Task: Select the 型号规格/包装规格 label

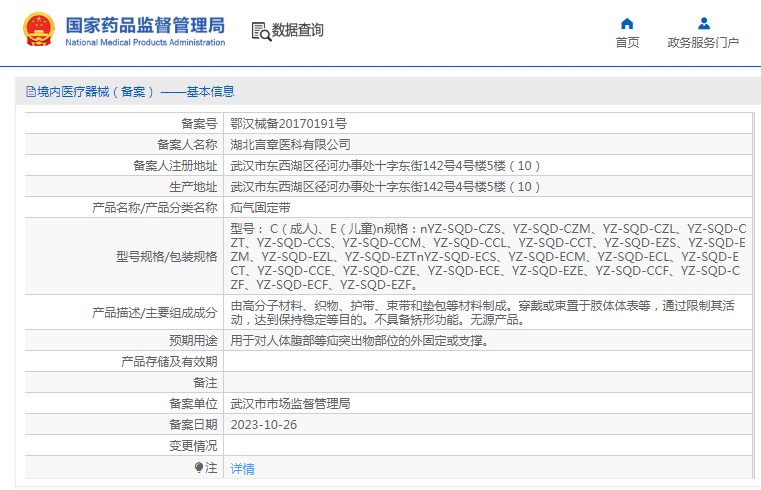Action: click(x=166, y=257)
